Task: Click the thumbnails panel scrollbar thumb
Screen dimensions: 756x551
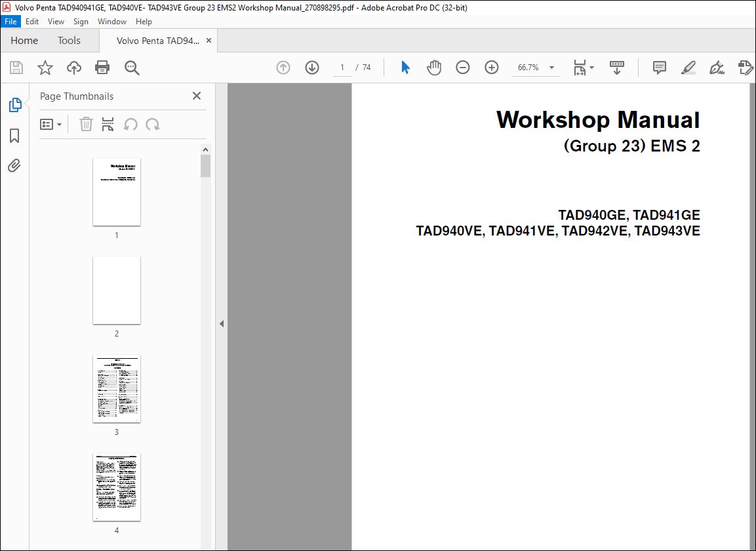Action: (205, 166)
